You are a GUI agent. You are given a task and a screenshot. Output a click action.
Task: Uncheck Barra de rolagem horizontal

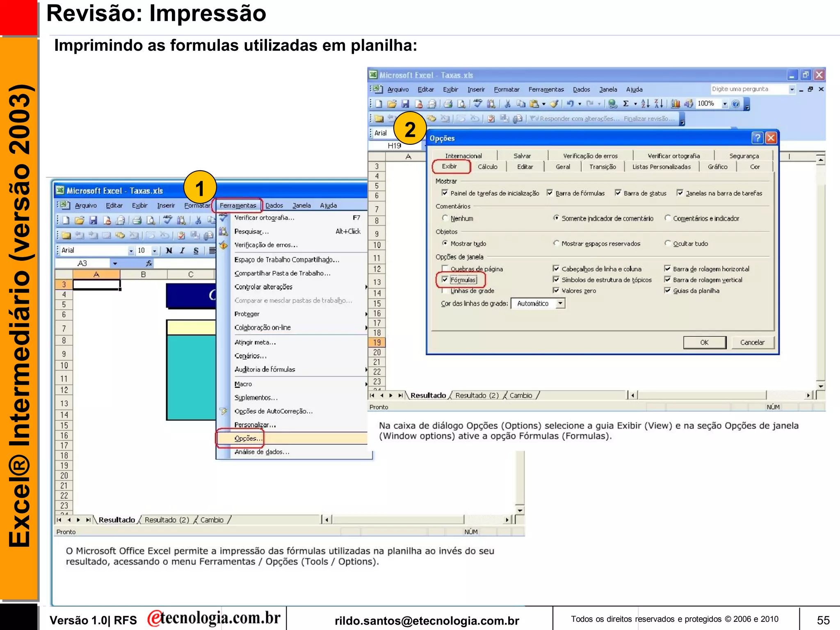(x=668, y=269)
